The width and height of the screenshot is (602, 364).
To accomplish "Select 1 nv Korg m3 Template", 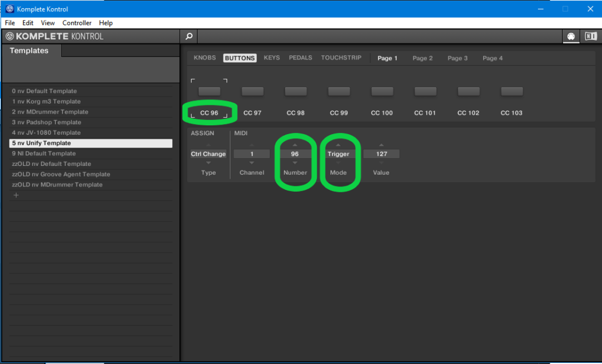I will (x=91, y=101).
